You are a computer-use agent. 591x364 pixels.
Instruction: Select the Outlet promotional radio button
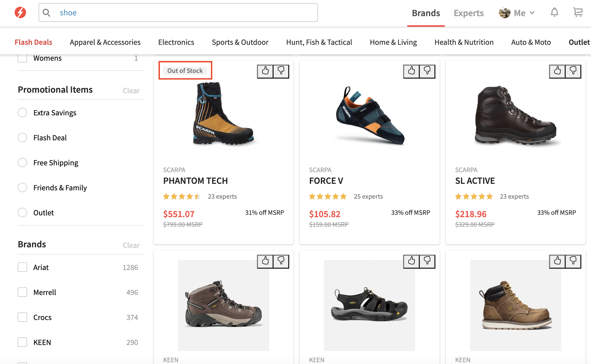pos(22,212)
